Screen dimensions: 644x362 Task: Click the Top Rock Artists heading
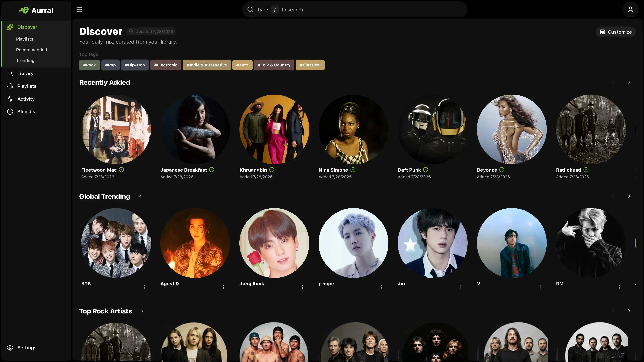[105, 311]
